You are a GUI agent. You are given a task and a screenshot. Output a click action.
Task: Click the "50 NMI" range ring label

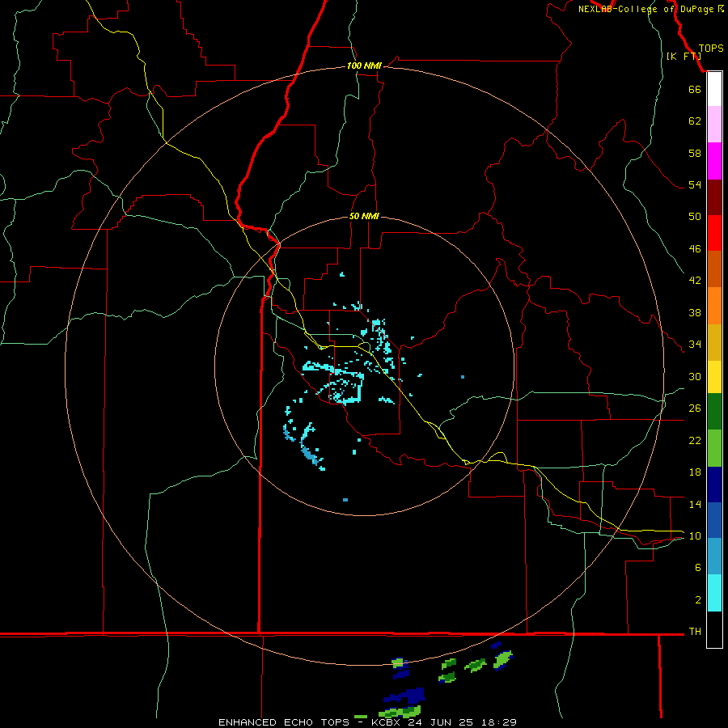pos(364,216)
